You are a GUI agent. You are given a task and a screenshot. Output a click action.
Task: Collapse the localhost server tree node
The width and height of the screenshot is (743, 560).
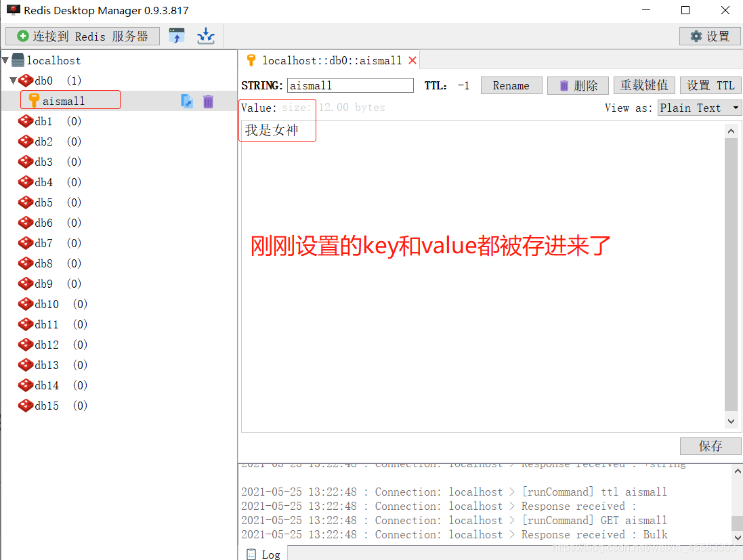click(5, 61)
